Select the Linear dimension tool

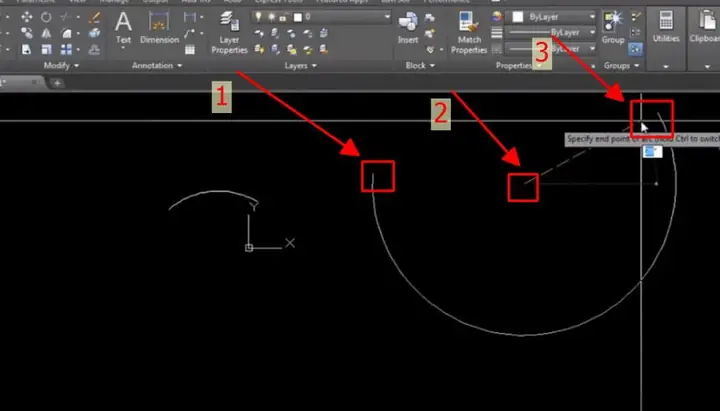coord(189,17)
